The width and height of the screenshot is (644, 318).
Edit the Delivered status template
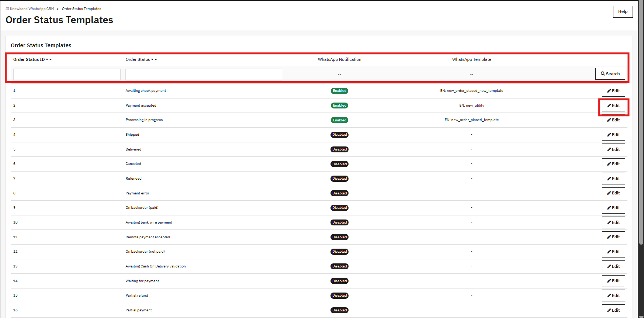point(613,149)
